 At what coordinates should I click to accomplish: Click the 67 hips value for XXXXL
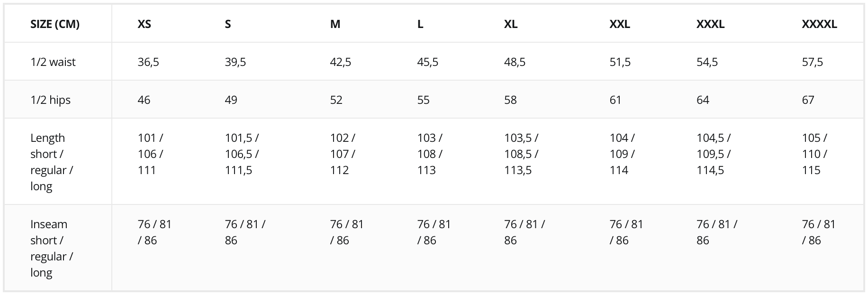click(808, 100)
